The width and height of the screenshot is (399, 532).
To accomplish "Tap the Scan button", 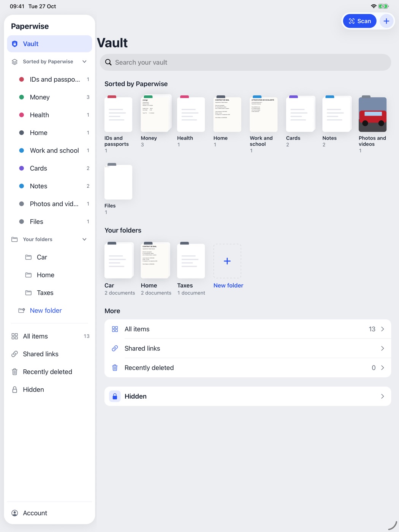I will tap(359, 21).
